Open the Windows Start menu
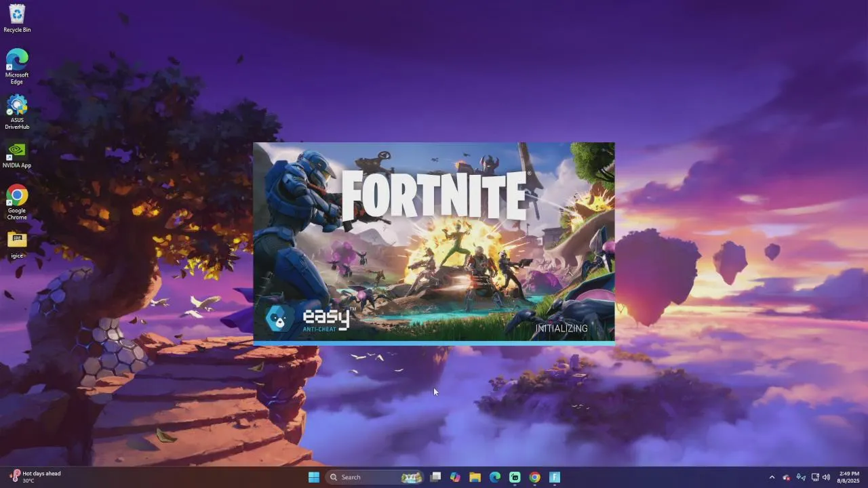Screen dimensions: 868x488 pos(314,477)
